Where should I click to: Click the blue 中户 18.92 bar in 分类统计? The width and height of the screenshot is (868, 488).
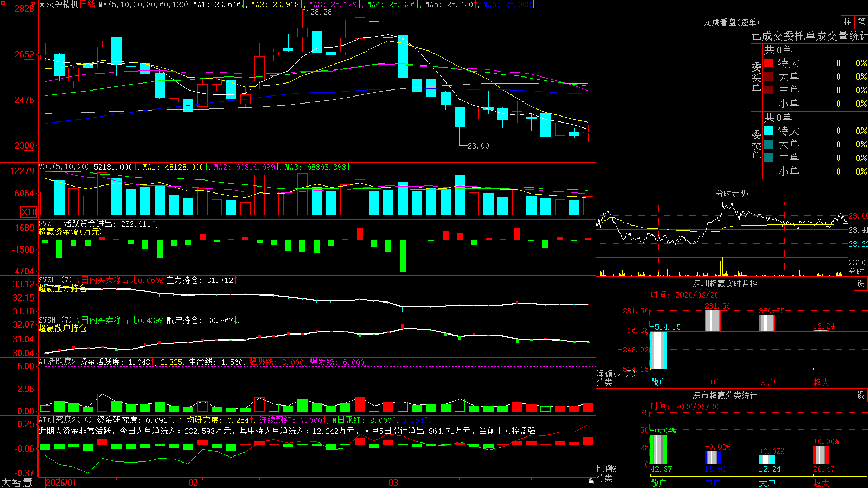tap(712, 457)
